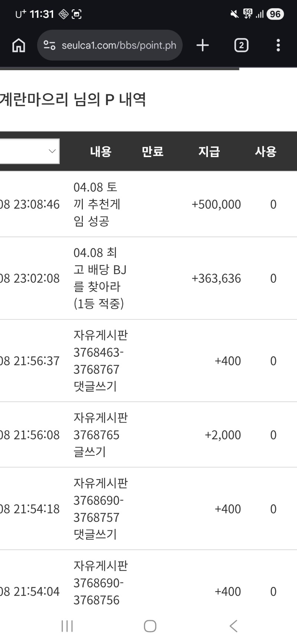The width and height of the screenshot is (297, 644).
Task: Open the browser home icon
Action: click(19, 45)
